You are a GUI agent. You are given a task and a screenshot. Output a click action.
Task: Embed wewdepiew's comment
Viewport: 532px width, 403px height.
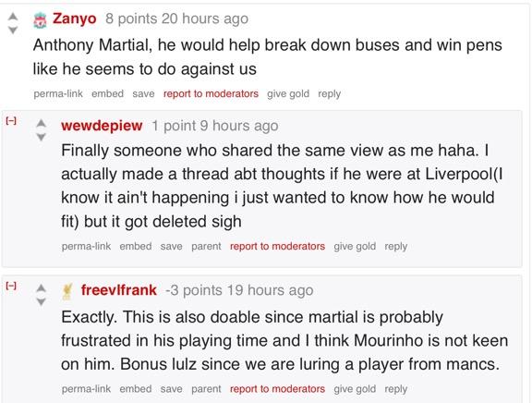coord(136,246)
